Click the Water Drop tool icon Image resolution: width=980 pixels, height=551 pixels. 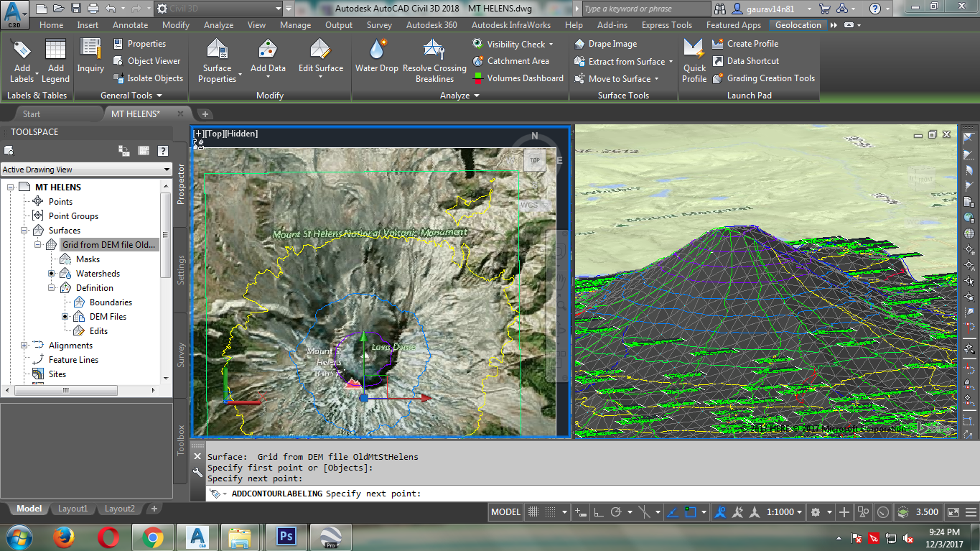(377, 50)
